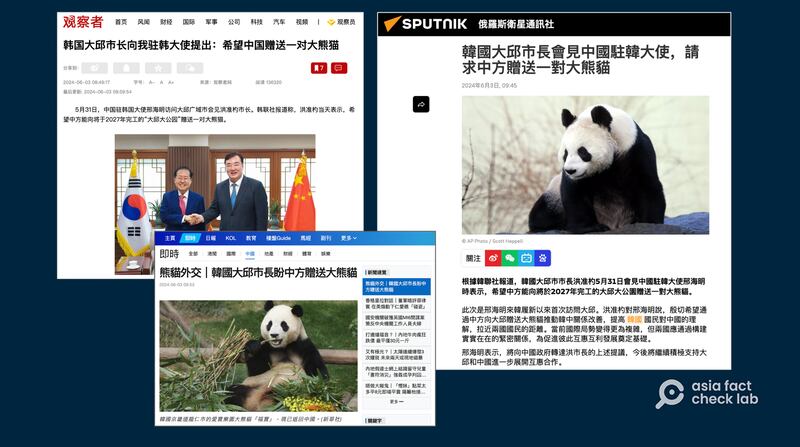Click the red Weibo follow icon
The height and width of the screenshot is (447, 800).
[x=493, y=258]
